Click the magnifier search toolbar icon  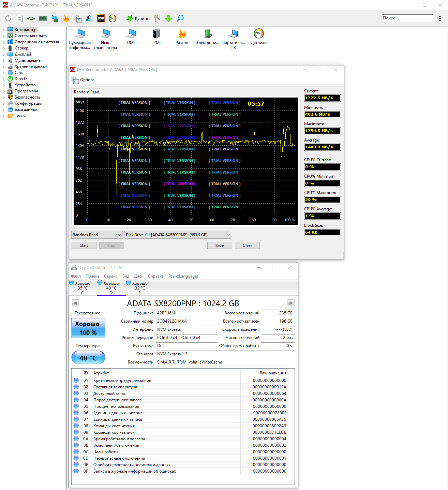pos(180,18)
